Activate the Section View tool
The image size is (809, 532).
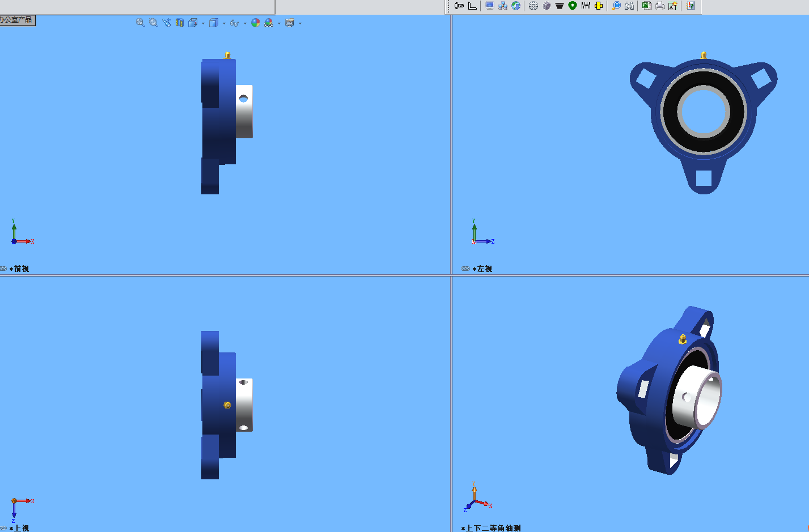click(180, 23)
